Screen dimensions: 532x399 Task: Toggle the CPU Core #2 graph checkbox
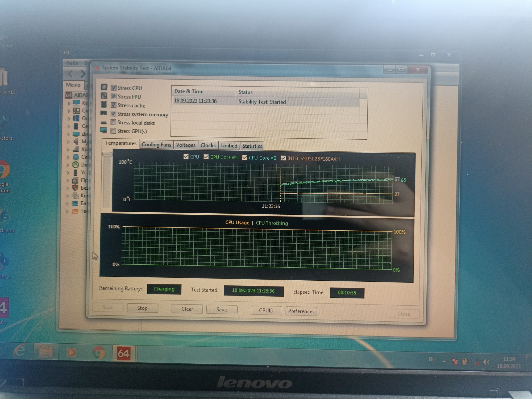coord(245,157)
